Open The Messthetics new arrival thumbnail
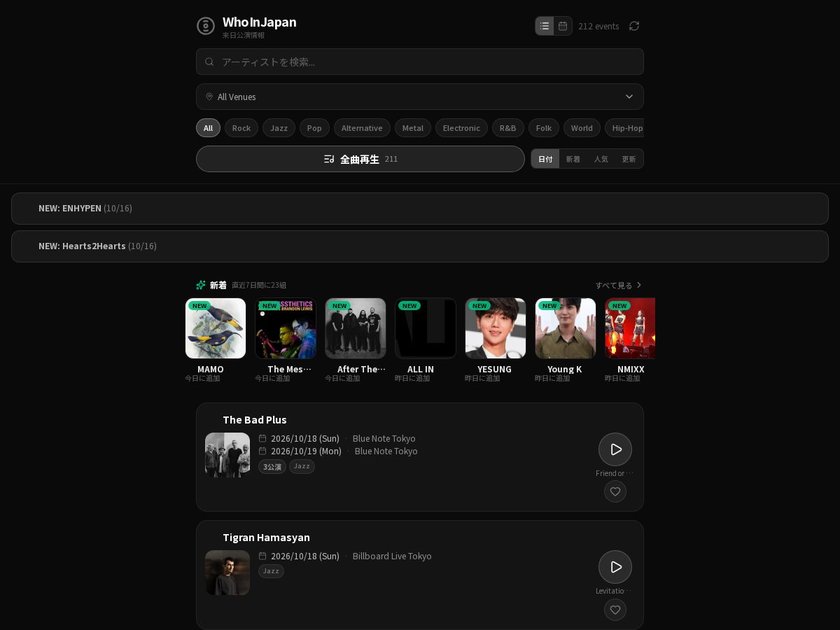Screen dimensions: 840x630 point(286,328)
